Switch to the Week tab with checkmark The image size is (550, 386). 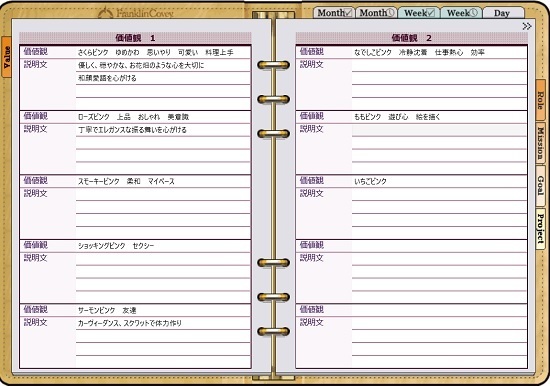pyautogui.click(x=419, y=13)
